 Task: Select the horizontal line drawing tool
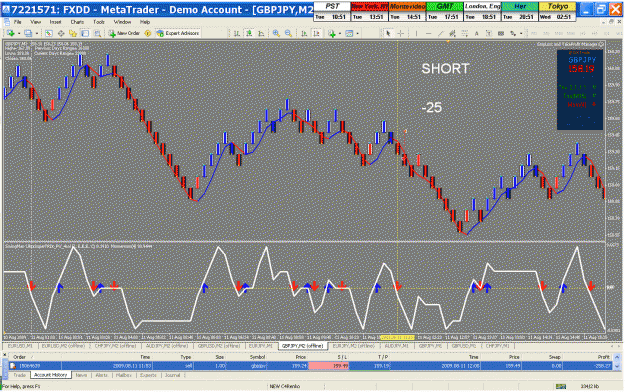(428, 33)
